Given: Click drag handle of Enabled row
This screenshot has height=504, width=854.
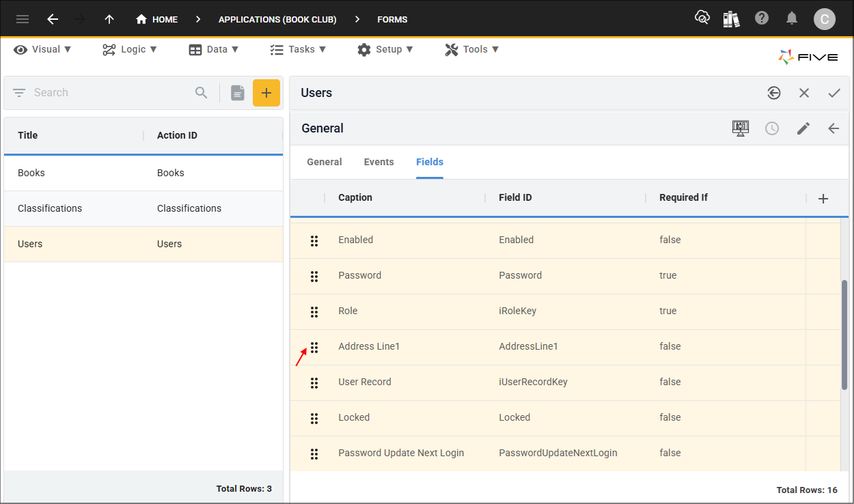Looking at the screenshot, I should (314, 240).
